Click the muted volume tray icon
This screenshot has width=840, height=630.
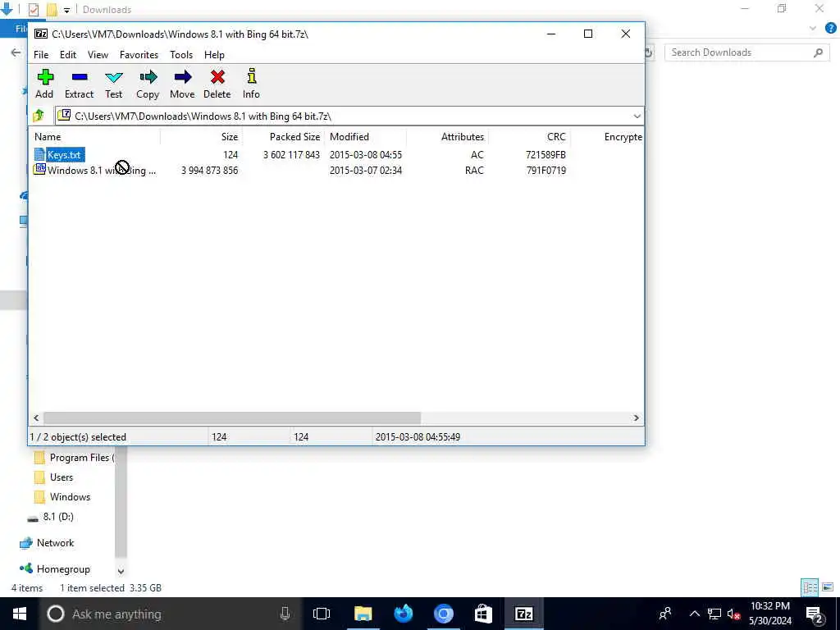coord(733,614)
